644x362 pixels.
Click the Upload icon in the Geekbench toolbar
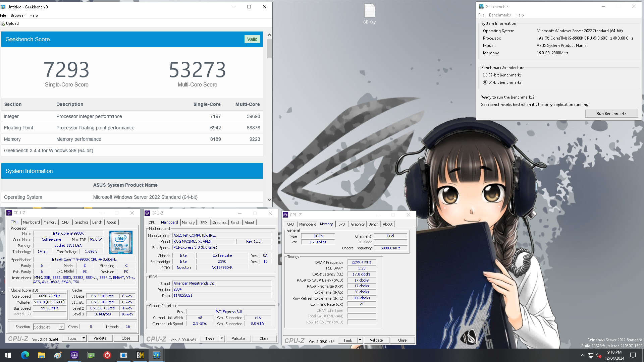click(x=3, y=23)
